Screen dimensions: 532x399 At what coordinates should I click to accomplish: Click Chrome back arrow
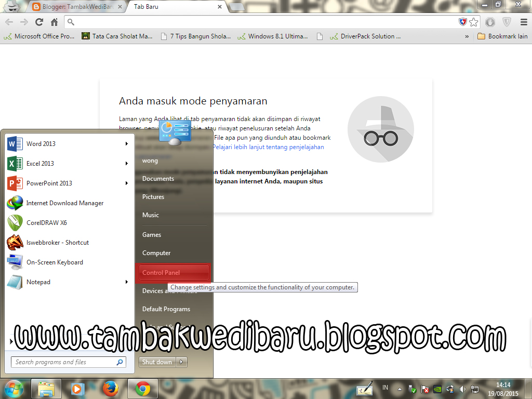point(9,22)
